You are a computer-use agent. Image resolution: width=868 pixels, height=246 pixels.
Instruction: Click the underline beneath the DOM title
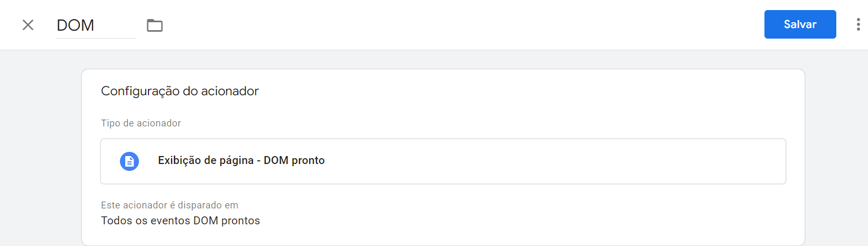tap(96, 38)
